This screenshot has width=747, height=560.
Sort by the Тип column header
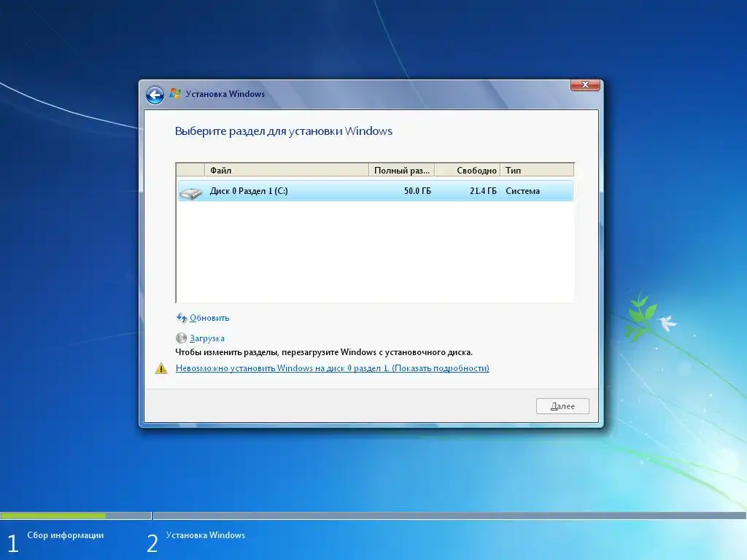point(537,170)
